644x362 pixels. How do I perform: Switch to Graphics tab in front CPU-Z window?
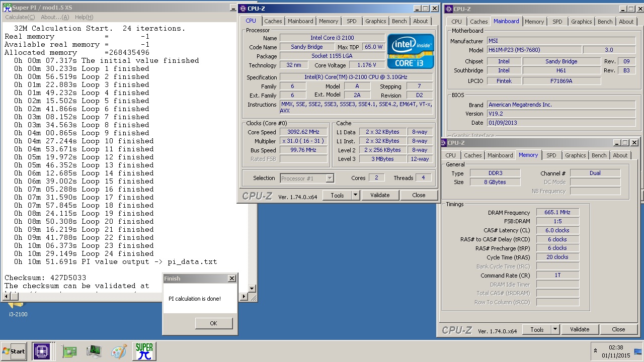tap(376, 21)
